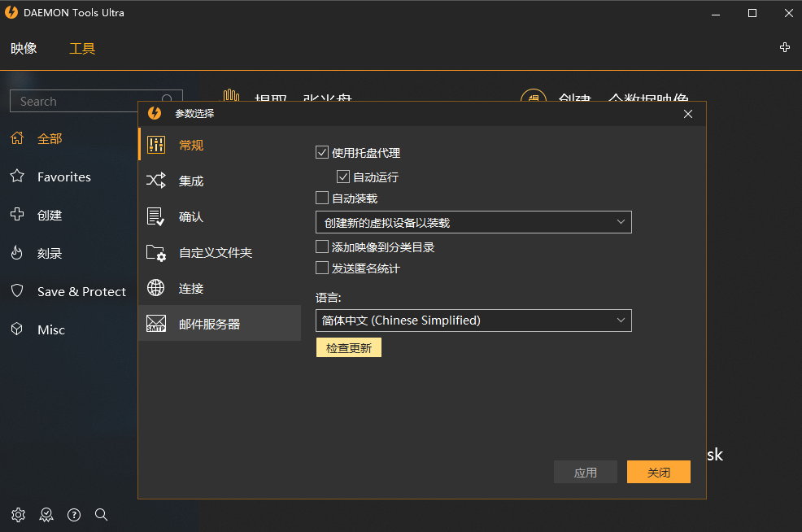
Task: Enable 发送匿名统计 checkbox
Action: click(x=322, y=268)
